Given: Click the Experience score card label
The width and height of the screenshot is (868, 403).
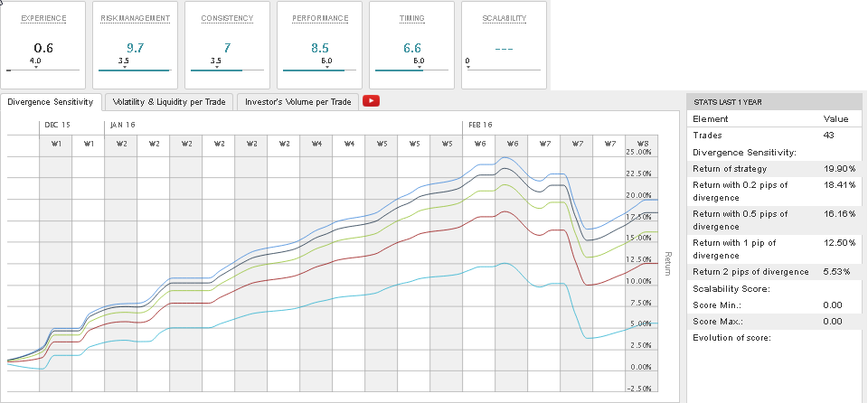Looking at the screenshot, I should pyautogui.click(x=43, y=19).
